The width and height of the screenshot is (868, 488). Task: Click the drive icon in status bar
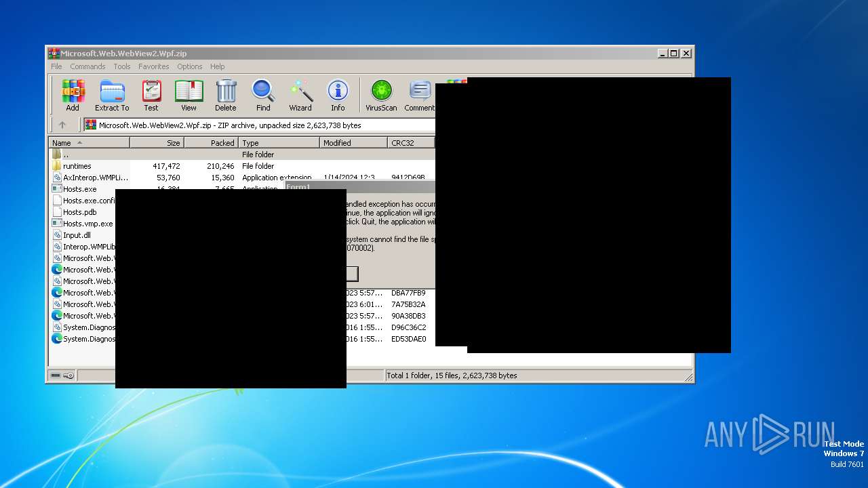(x=56, y=375)
